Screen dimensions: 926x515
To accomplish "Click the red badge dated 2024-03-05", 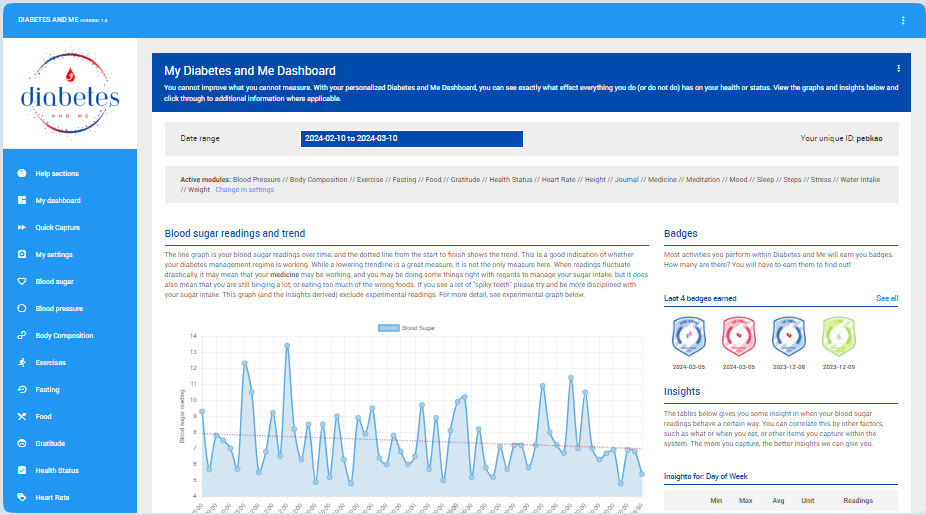I will [x=739, y=336].
